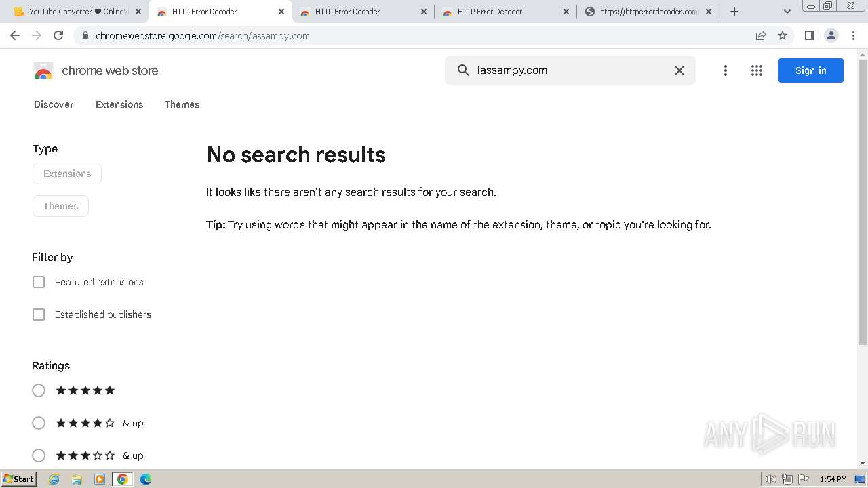Click the taskbar clock 1:54 PM
868x488 pixels.
click(x=833, y=479)
